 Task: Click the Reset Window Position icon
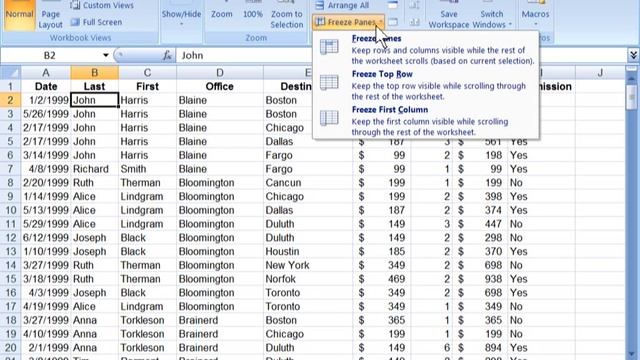pos(414,22)
